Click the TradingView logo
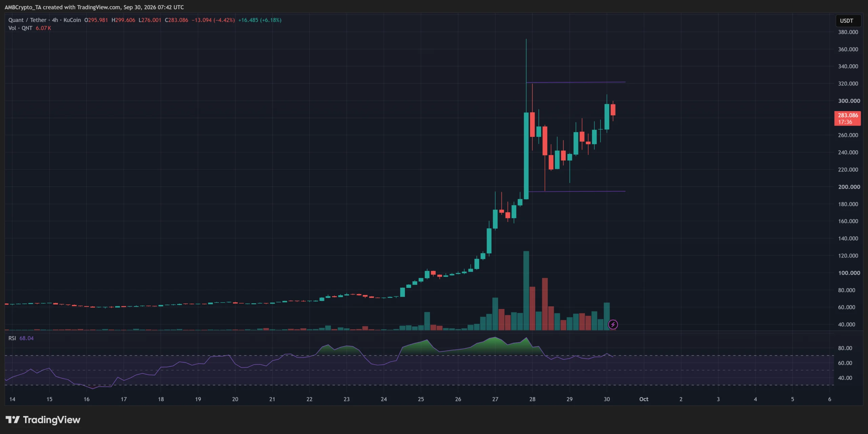This screenshot has height=434, width=868. pyautogui.click(x=43, y=420)
